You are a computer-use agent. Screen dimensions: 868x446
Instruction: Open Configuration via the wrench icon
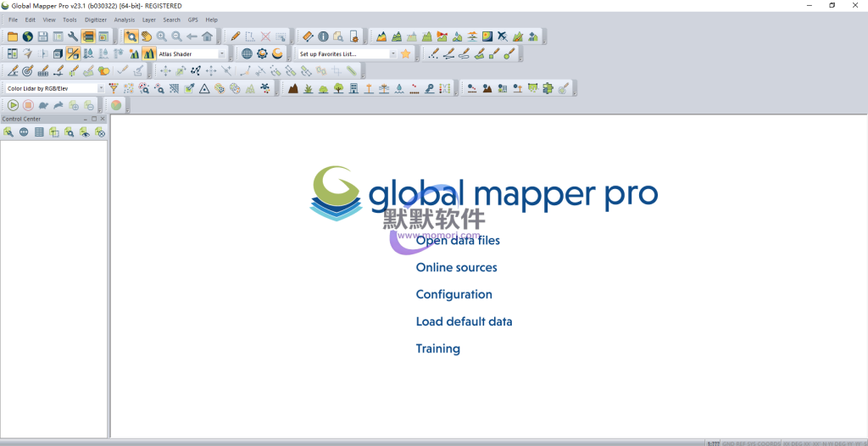[x=73, y=36]
